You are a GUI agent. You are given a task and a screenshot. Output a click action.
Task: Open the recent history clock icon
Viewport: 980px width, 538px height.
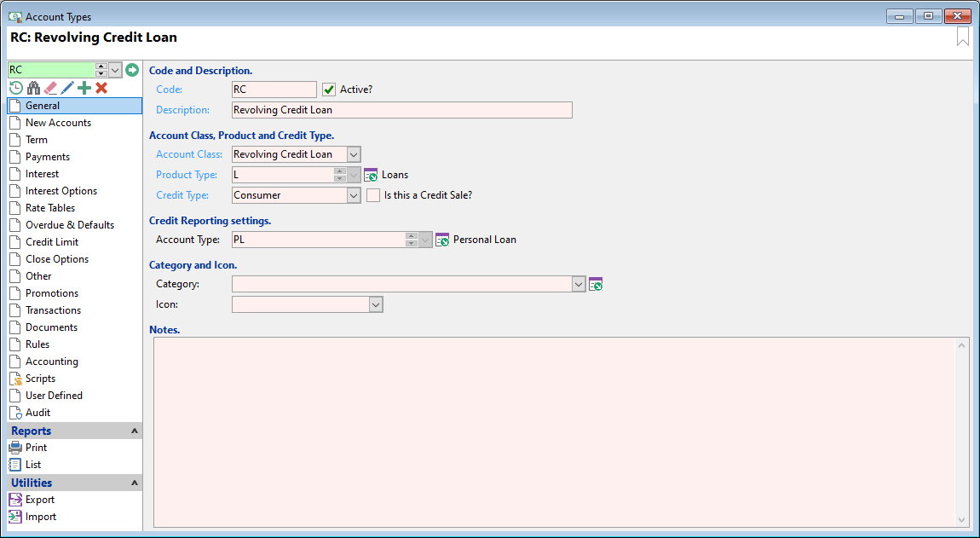pyautogui.click(x=15, y=88)
